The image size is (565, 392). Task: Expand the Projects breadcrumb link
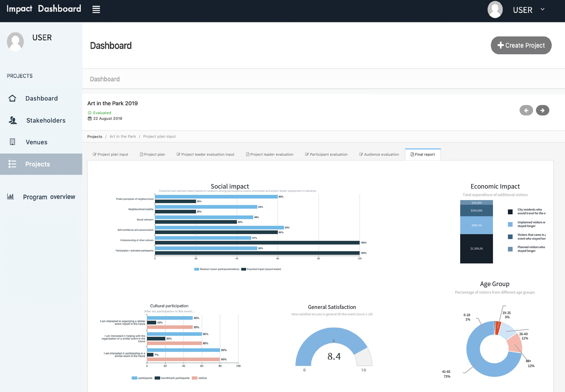point(95,137)
